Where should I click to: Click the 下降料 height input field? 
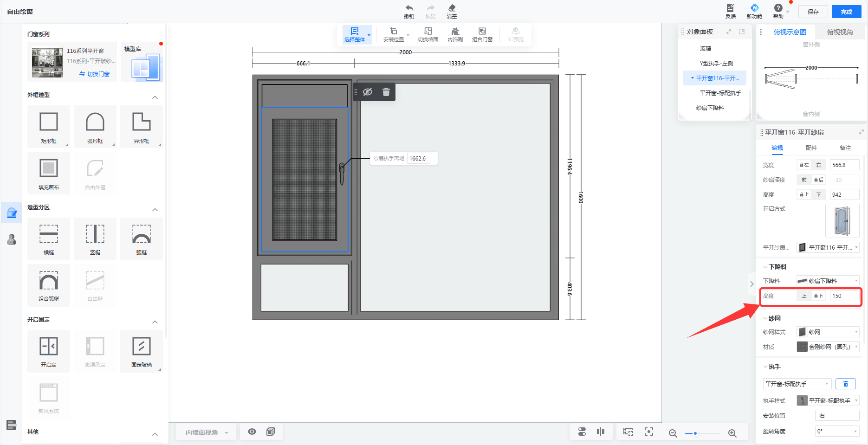pyautogui.click(x=844, y=296)
